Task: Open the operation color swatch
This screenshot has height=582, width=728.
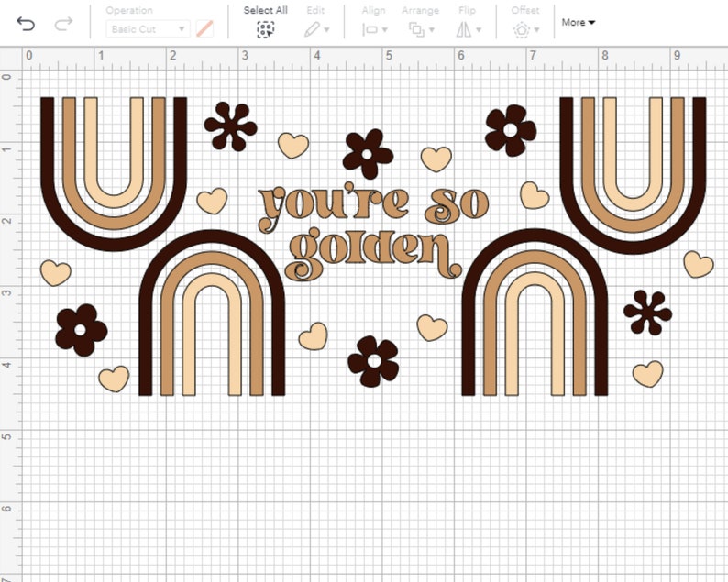Action: click(204, 29)
